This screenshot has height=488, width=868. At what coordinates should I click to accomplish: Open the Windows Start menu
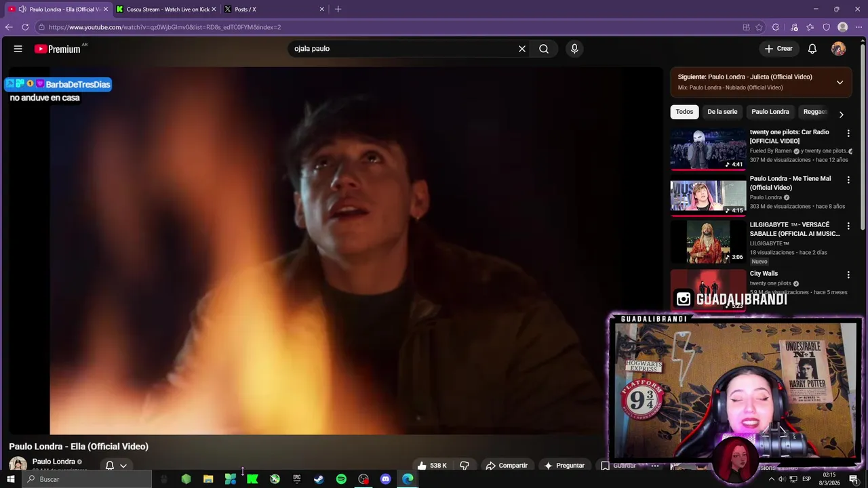10,479
